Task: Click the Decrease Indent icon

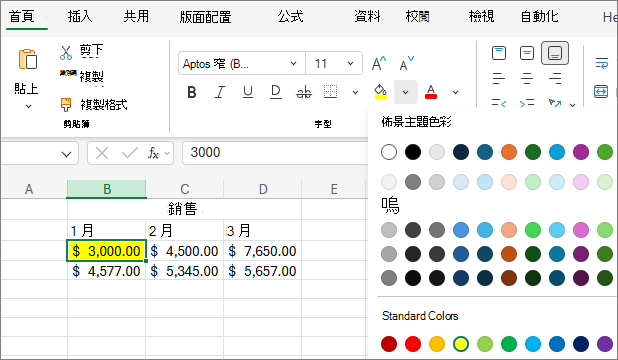Action: pos(499,103)
